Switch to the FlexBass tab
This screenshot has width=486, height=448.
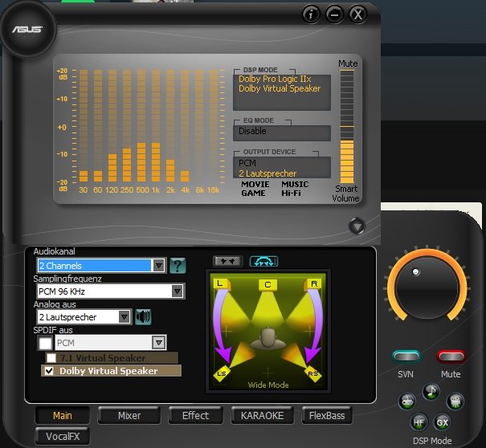pyautogui.click(x=327, y=415)
